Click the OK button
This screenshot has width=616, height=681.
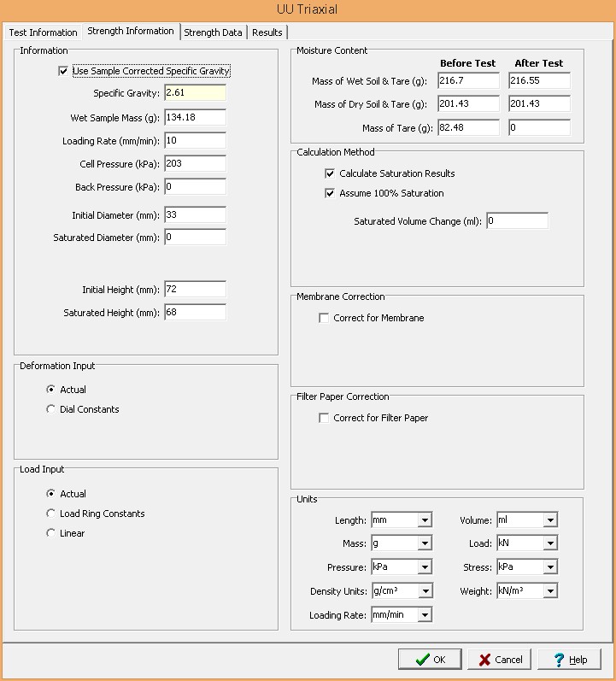[430, 660]
